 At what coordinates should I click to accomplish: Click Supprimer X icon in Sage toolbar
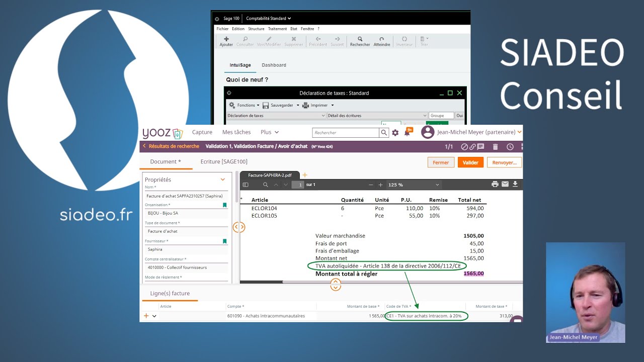294,39
